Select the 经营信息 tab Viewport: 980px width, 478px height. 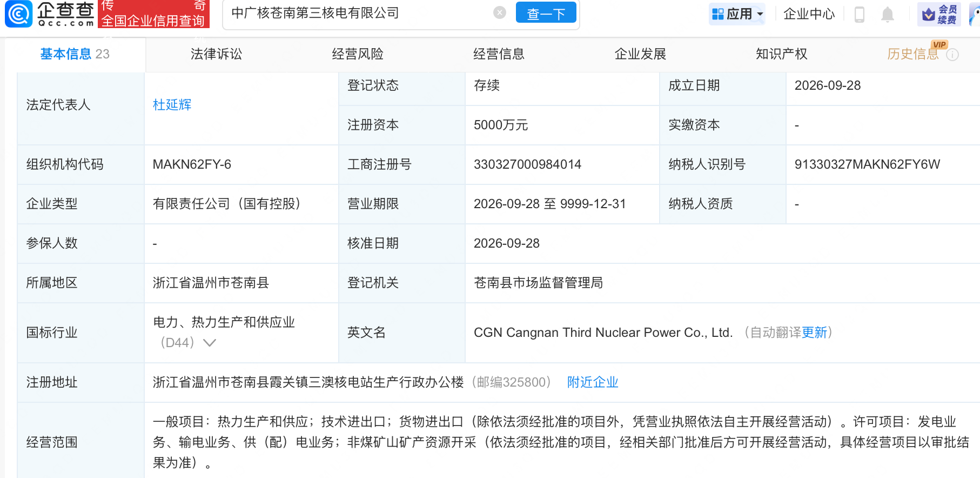point(499,54)
